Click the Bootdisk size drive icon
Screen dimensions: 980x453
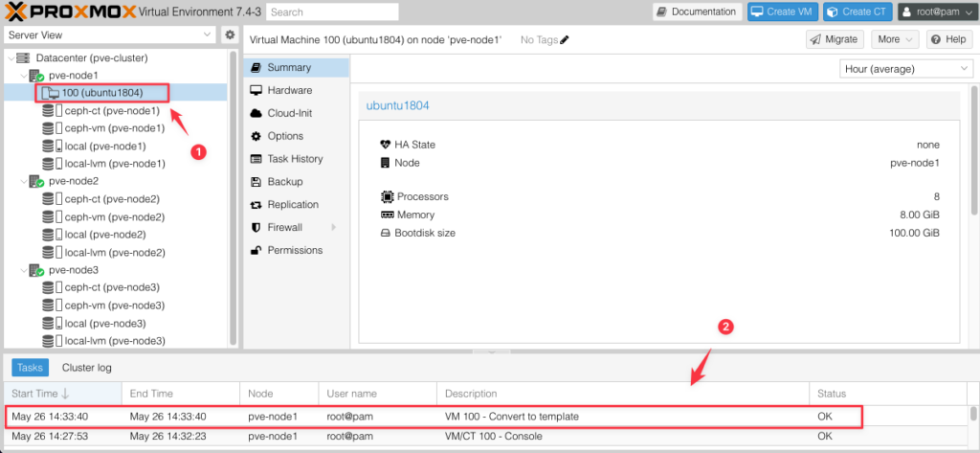tap(386, 233)
